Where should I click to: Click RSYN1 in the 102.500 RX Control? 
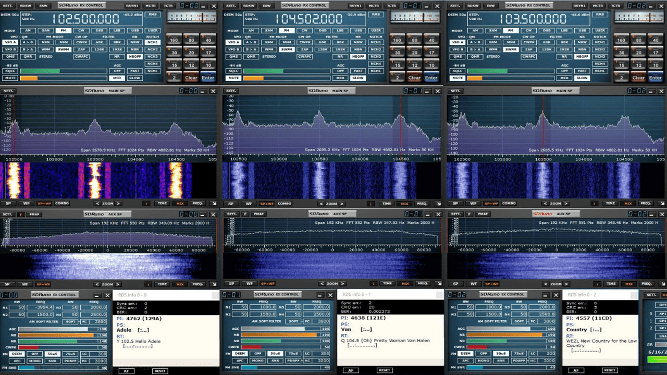pos(131,6)
